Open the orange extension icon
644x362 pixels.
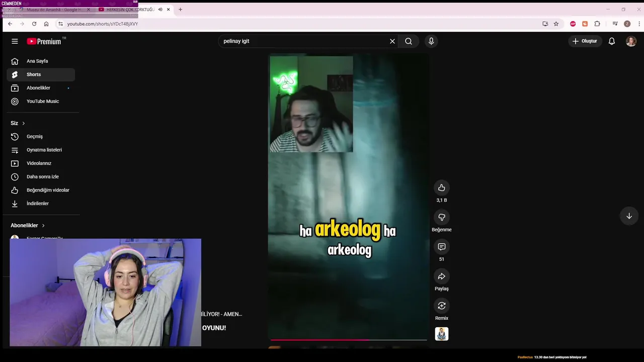coord(585,24)
